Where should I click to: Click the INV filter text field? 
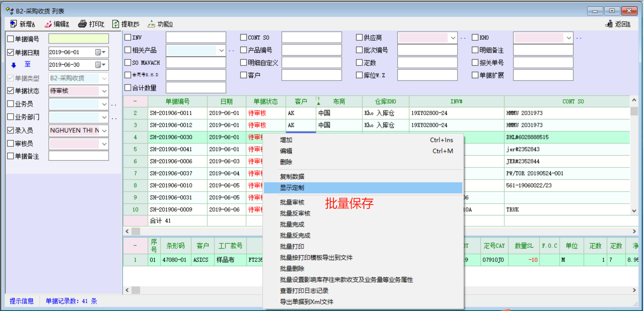tap(196, 38)
